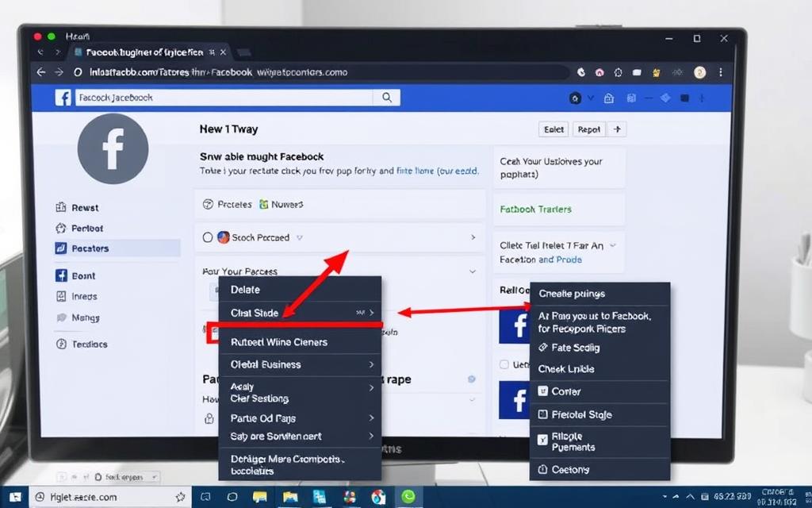
Task: Click the Repot button
Action: 589,129
